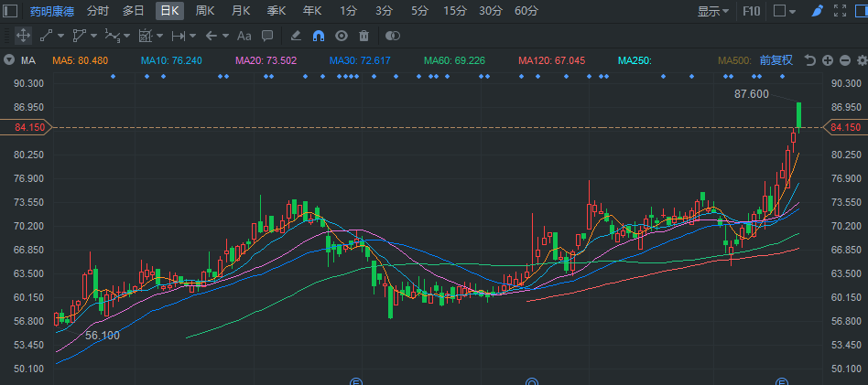Click the right panel layout icon
868x385 pixels.
(x=861, y=10)
